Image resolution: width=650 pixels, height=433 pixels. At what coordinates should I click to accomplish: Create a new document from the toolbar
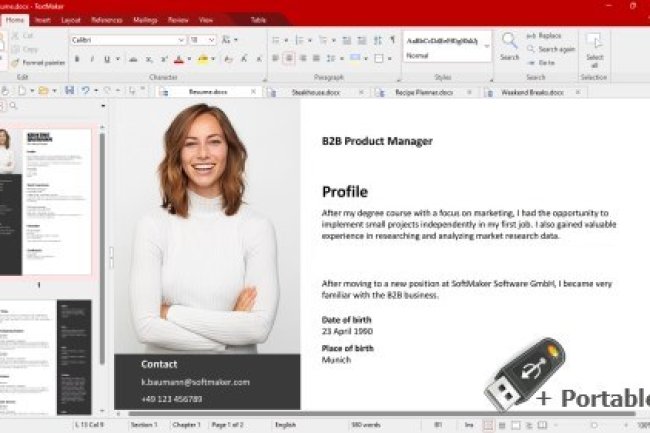point(22,90)
